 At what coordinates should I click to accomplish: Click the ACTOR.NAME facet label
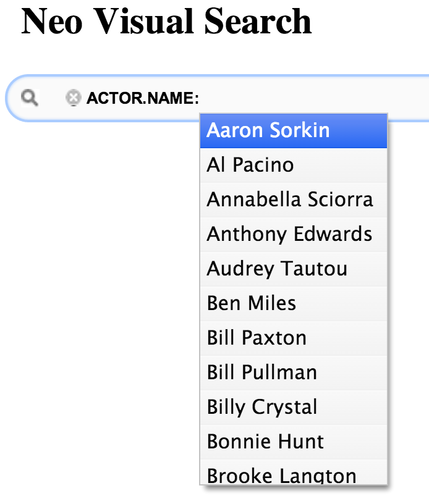tap(142, 98)
